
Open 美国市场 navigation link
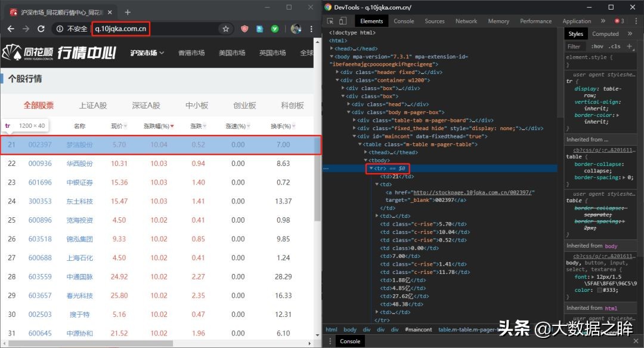click(232, 53)
